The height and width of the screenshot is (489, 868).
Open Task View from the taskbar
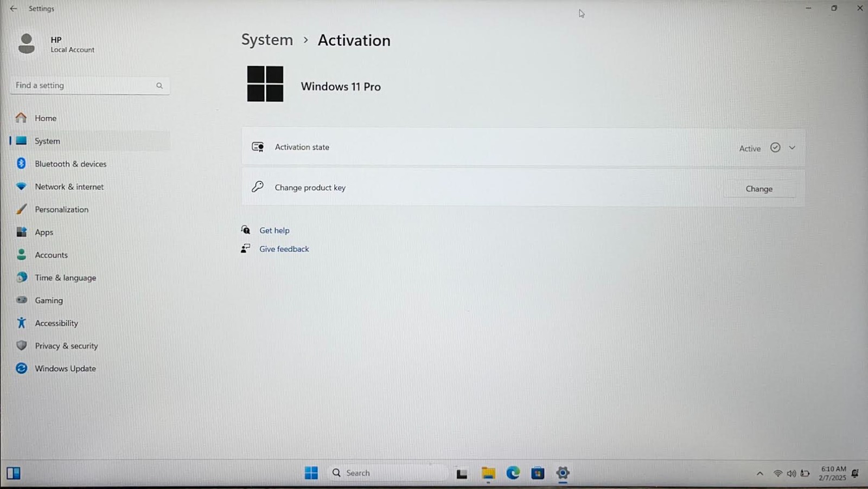click(462, 474)
